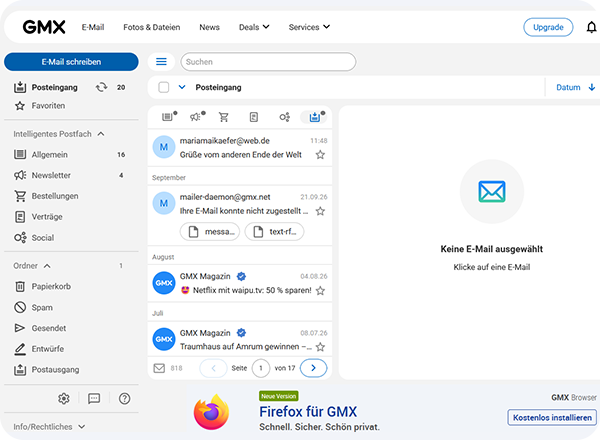
Task: Go to the previous page of emails
Action: pyautogui.click(x=214, y=368)
